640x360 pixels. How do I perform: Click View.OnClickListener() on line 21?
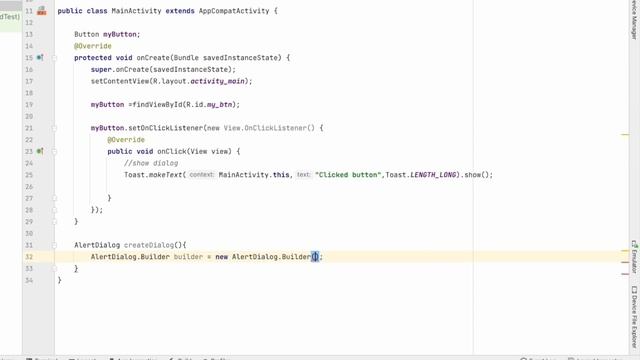coord(269,128)
